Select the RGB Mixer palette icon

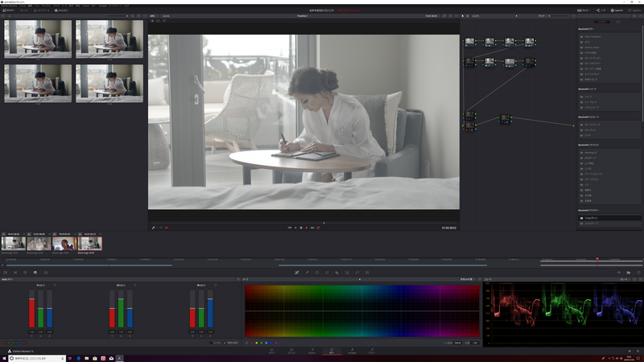pos(35,273)
